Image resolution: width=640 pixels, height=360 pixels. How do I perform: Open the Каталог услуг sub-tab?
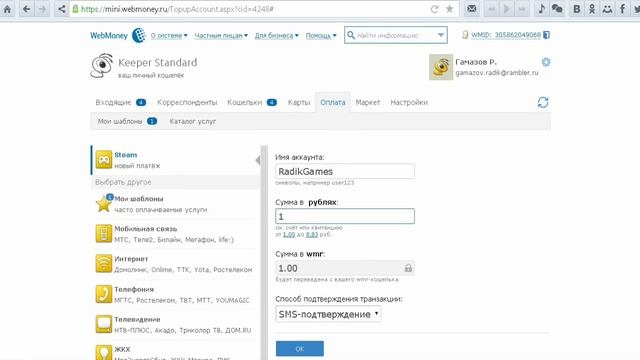pyautogui.click(x=193, y=121)
